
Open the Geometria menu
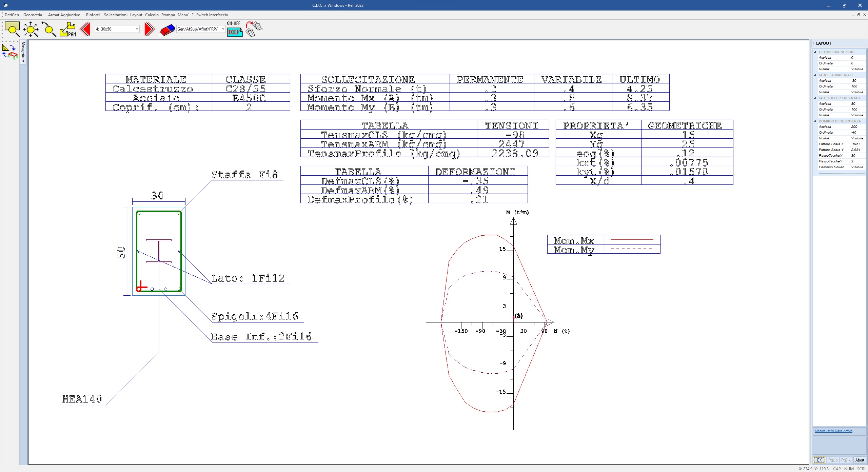33,15
